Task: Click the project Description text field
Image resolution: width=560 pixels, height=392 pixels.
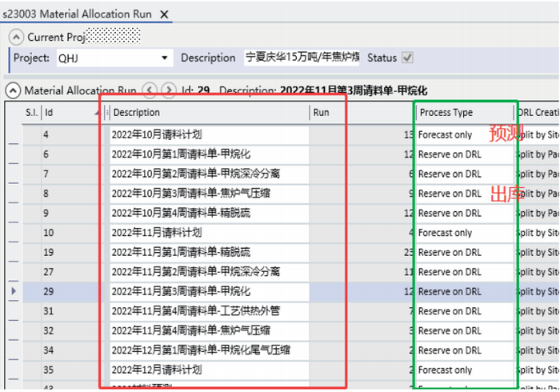Action: [301, 58]
